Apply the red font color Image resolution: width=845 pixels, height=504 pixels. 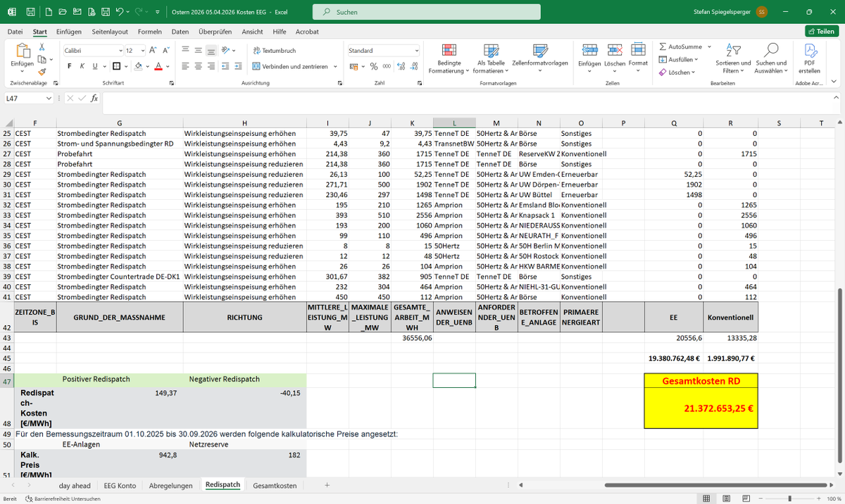click(158, 66)
